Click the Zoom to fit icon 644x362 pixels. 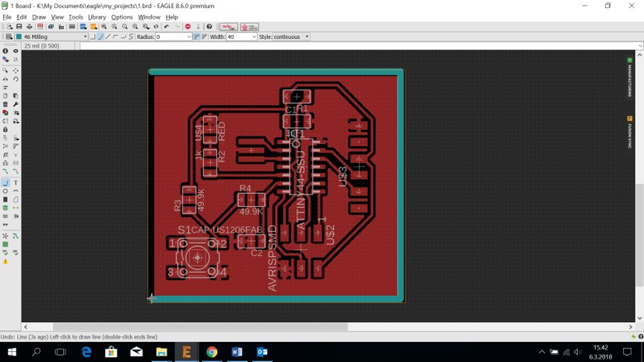point(104,26)
